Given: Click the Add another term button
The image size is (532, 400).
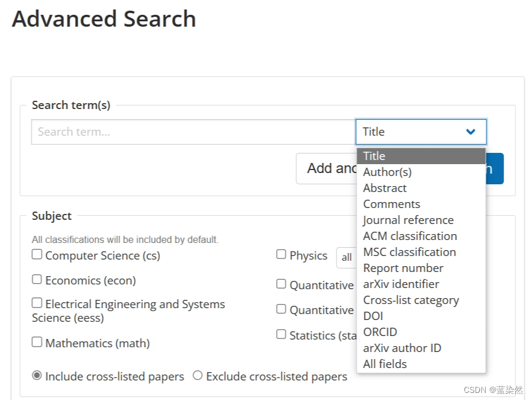Looking at the screenshot, I should coord(326,169).
